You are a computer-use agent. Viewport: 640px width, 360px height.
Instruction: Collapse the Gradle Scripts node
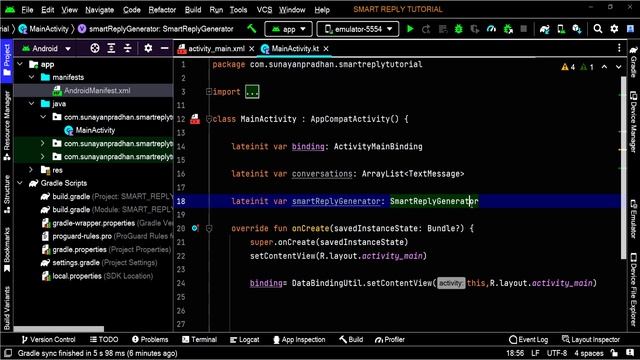coord(20,183)
